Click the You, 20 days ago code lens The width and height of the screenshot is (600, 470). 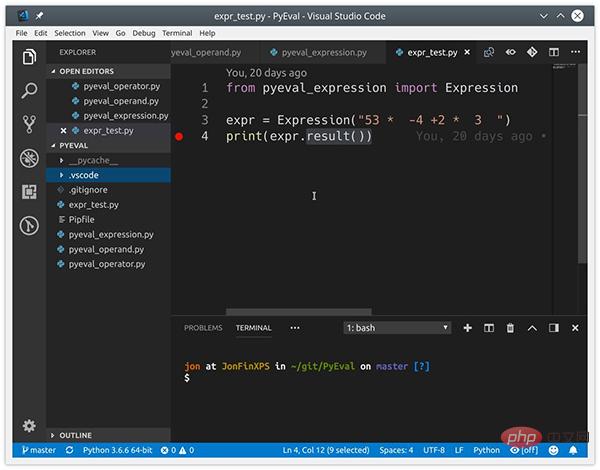[x=266, y=73]
